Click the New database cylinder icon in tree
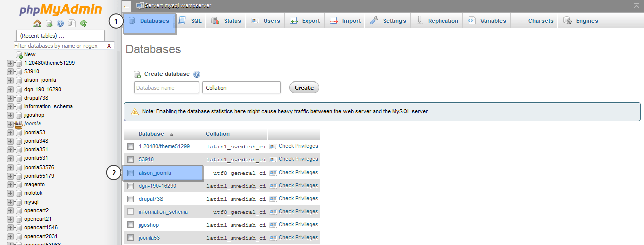Viewport: 644px width, 245px height. pos(19,54)
